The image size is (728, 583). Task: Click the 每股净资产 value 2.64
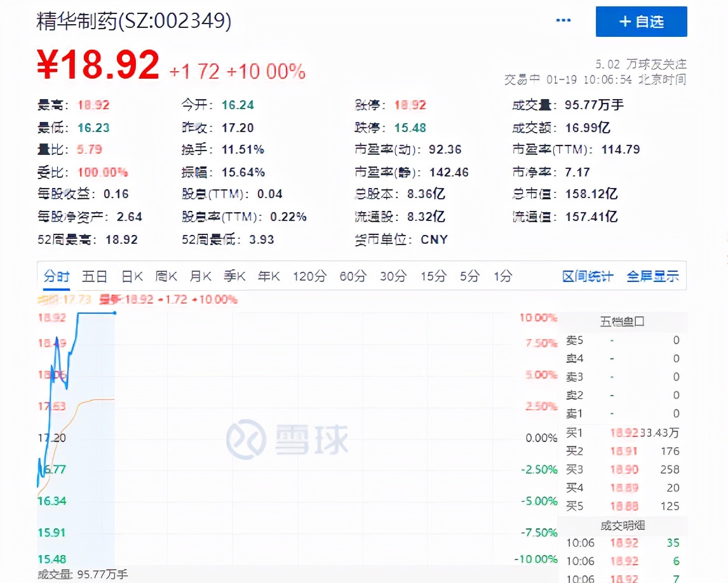coord(130,217)
